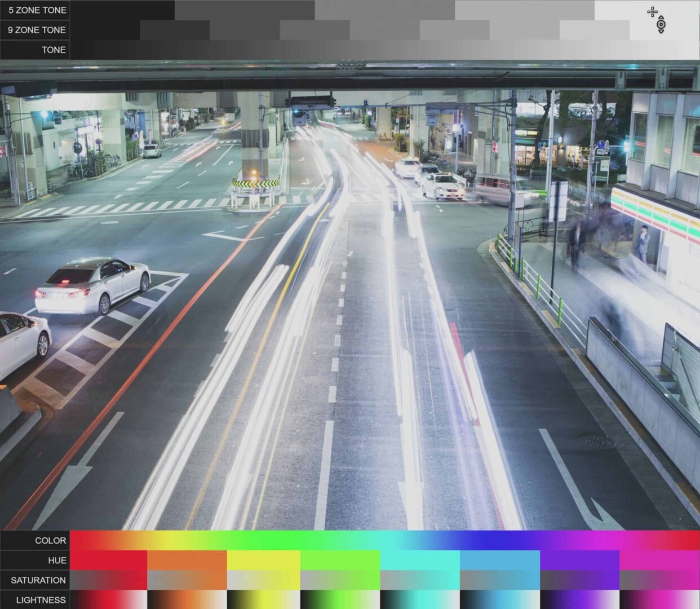Screen dimensions: 700x609
Task: Click the blue SATURATION gradient swatch
Action: click(x=500, y=580)
